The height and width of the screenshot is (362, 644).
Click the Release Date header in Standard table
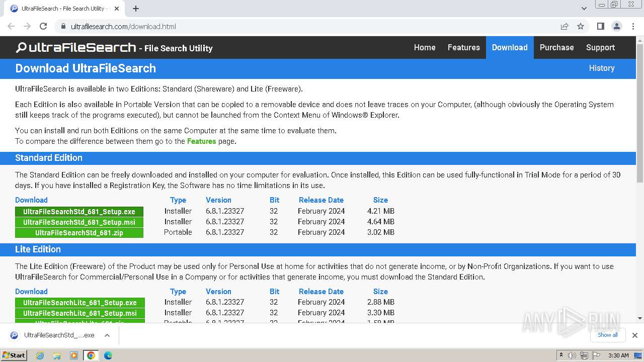[321, 200]
